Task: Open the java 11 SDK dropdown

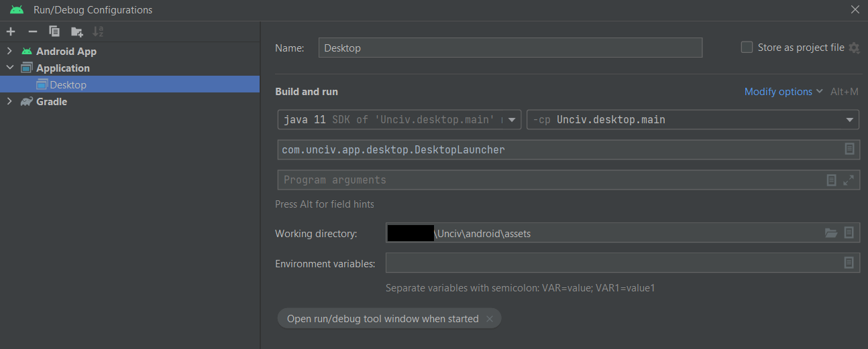Action: tap(399, 119)
